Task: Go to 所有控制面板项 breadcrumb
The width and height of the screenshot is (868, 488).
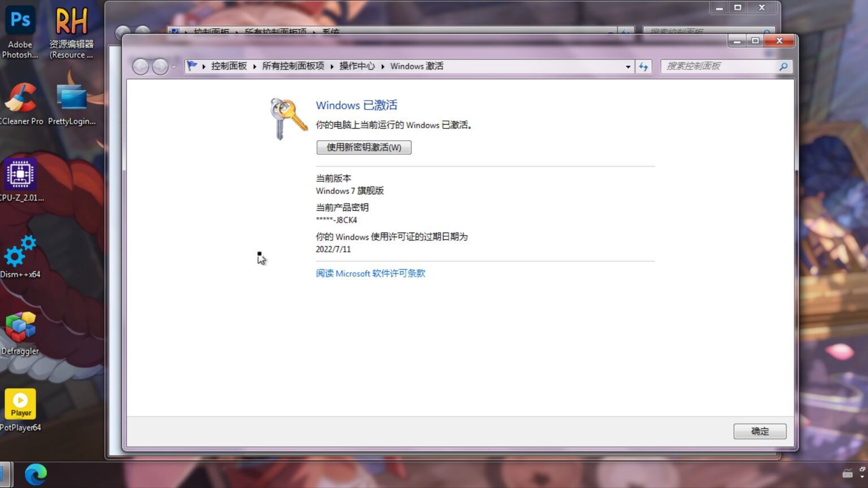Action: [x=293, y=66]
